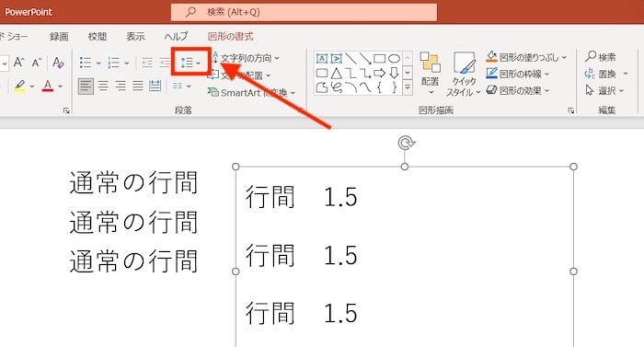Image resolution: width=644 pixels, height=347 pixels.
Task: Click the 置換 replace button
Action: [x=606, y=74]
